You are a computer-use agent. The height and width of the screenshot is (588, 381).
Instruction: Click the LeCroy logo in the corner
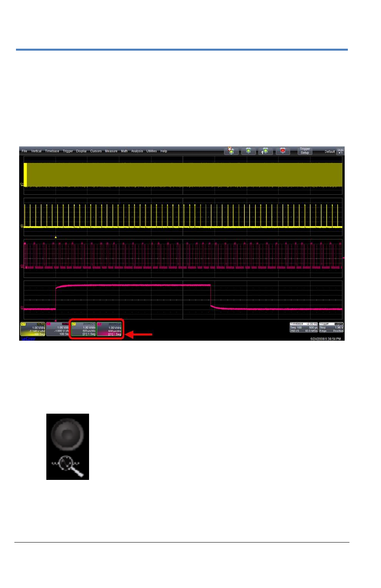pyautogui.click(x=28, y=339)
